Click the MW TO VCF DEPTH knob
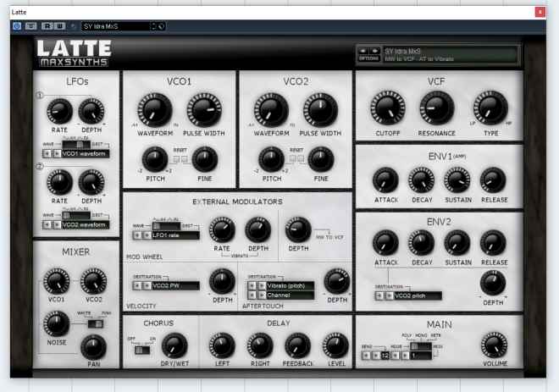This screenshot has width=559, height=392. click(298, 229)
